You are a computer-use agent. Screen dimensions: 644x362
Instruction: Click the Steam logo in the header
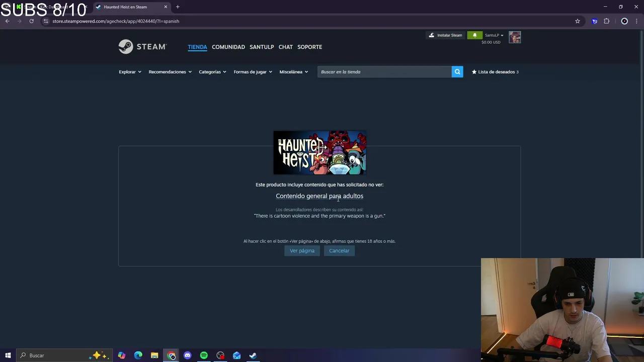[142, 47]
